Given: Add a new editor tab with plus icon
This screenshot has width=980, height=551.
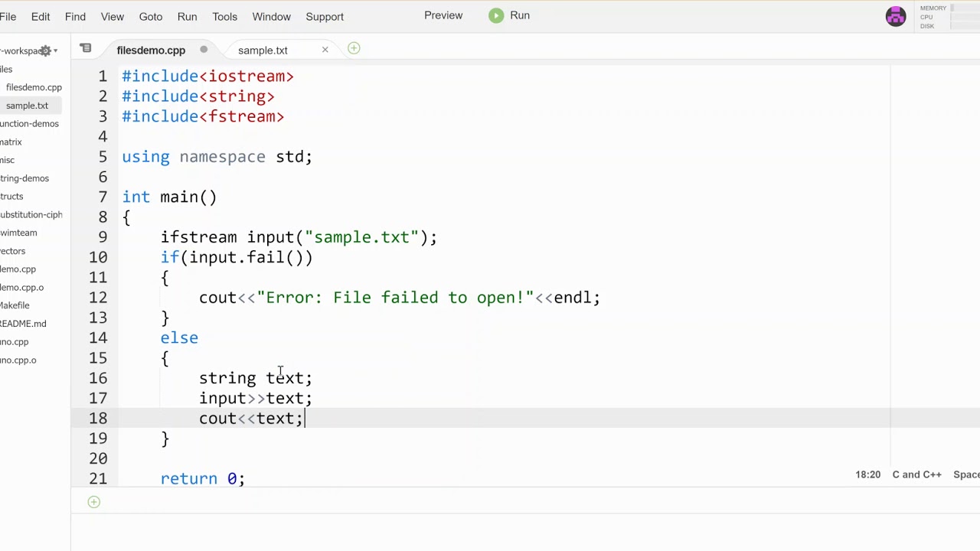Looking at the screenshot, I should (354, 49).
